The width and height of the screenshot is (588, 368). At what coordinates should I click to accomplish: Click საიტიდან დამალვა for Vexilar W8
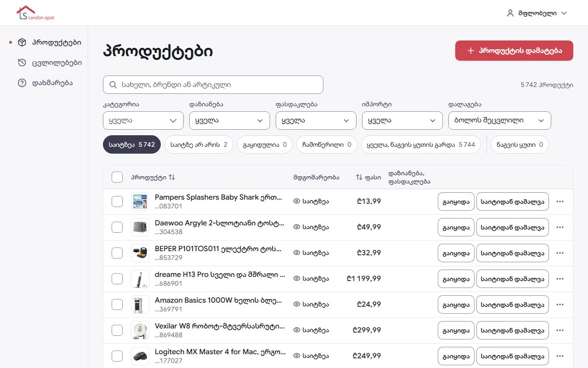(513, 330)
